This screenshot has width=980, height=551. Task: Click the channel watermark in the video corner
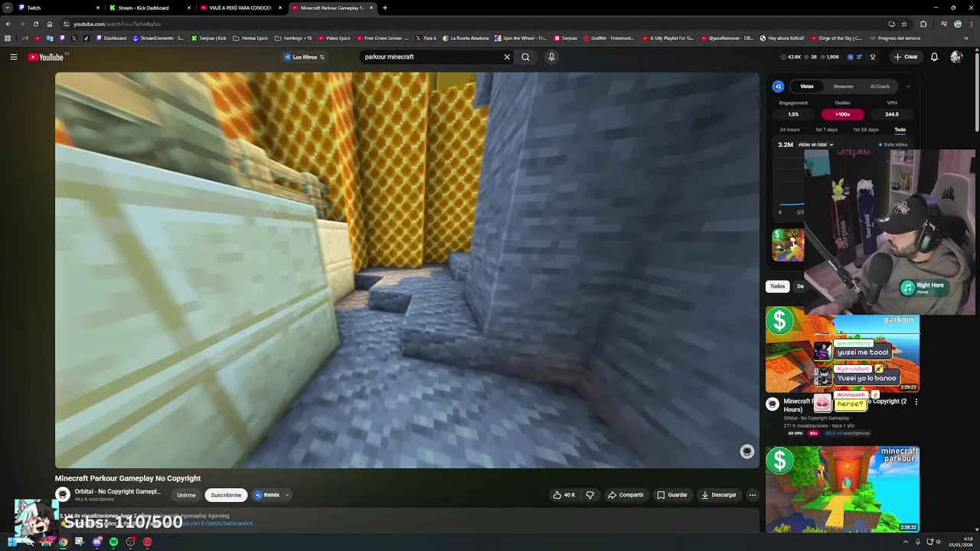click(747, 452)
